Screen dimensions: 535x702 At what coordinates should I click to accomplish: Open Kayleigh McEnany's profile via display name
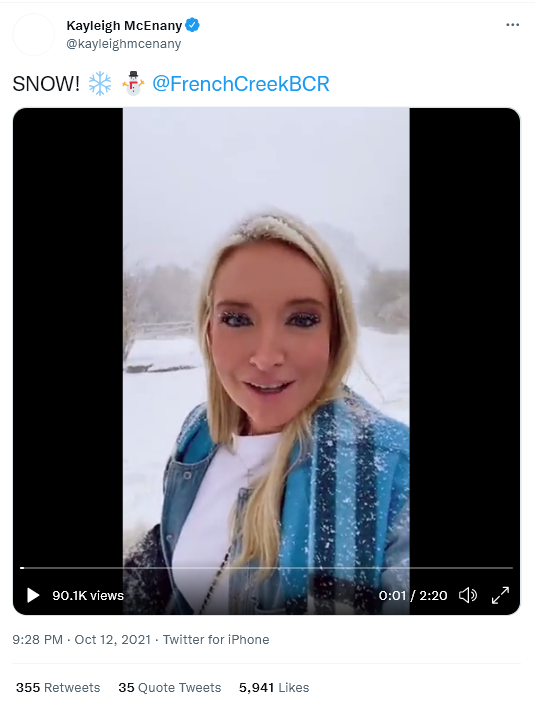pos(124,26)
